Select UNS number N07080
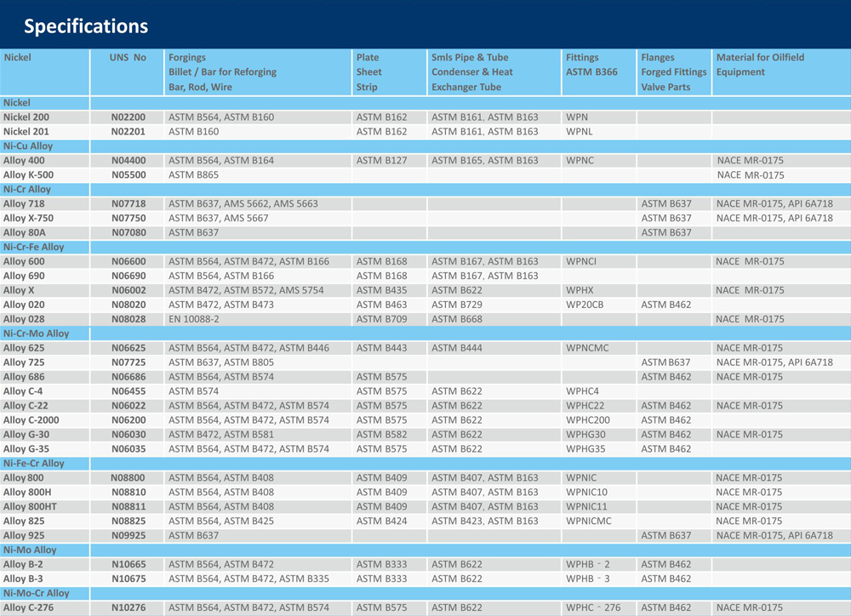Screen dimensions: 851x616 (129, 233)
